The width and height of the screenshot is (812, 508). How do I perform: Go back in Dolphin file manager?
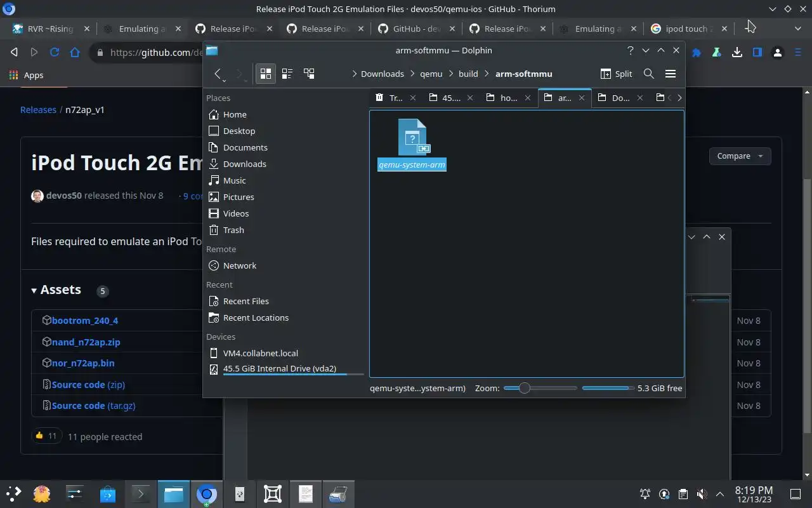218,74
